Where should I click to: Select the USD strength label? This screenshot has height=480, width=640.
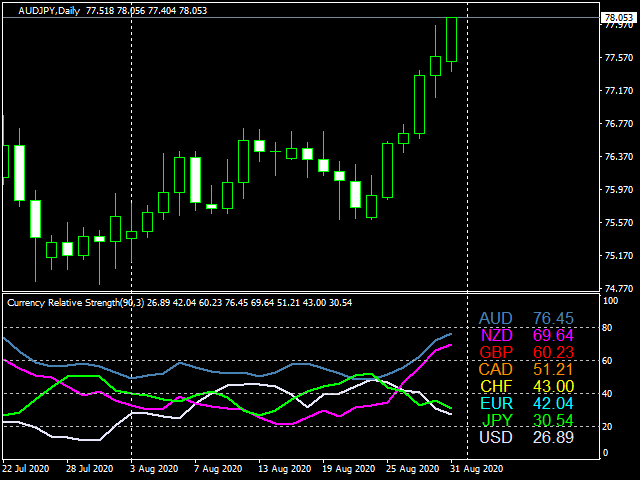(x=496, y=437)
